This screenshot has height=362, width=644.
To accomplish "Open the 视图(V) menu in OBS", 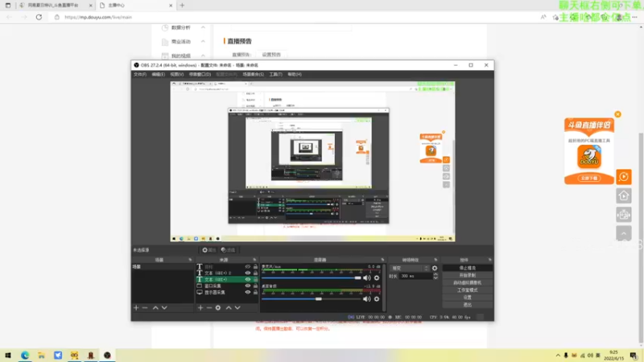I will click(x=176, y=74).
